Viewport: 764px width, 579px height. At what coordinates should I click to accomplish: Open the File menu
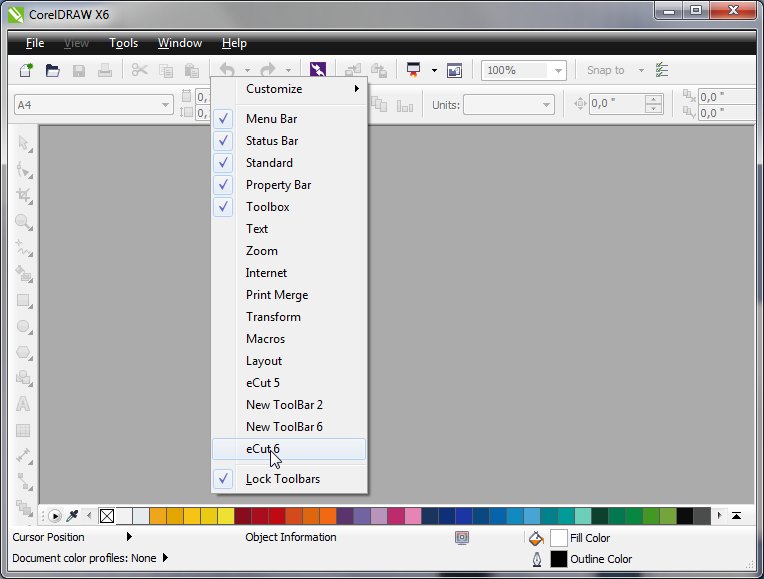click(x=35, y=43)
